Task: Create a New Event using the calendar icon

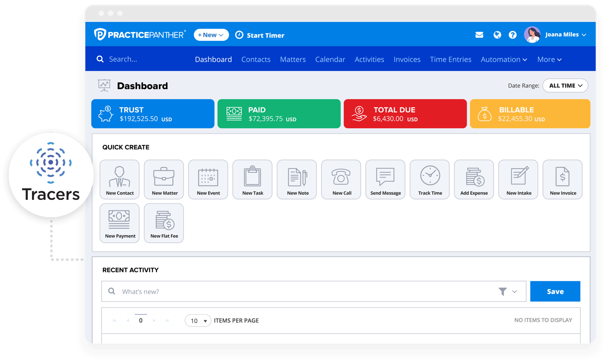Action: pyautogui.click(x=208, y=179)
